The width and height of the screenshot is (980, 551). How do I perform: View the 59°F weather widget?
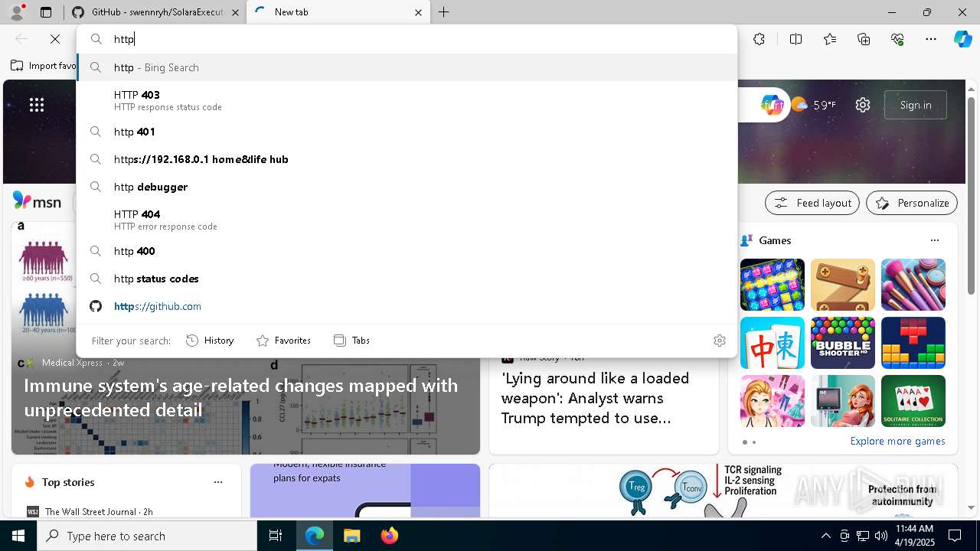(813, 105)
